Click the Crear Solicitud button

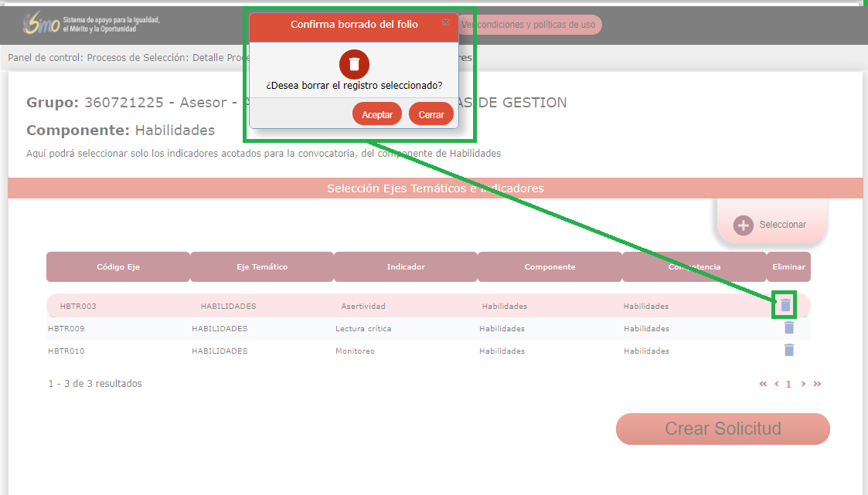pyautogui.click(x=722, y=429)
